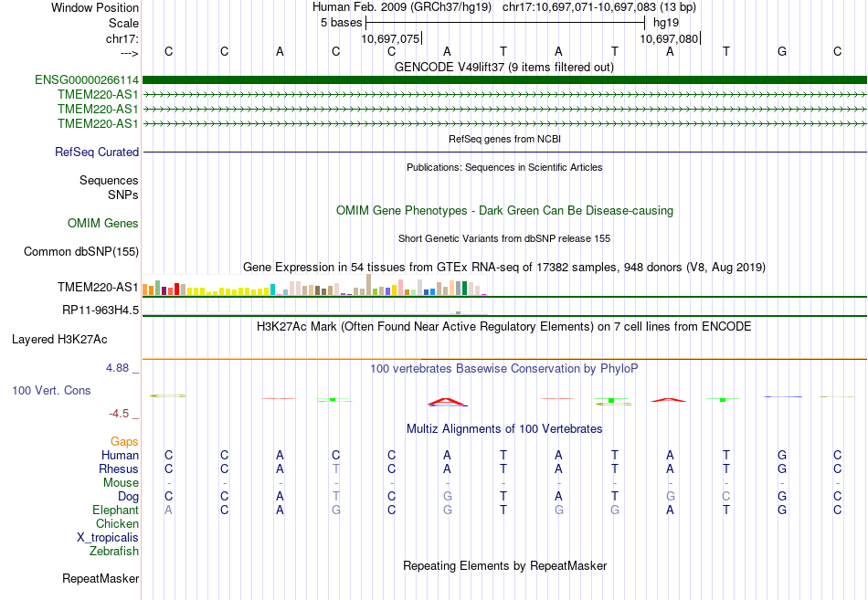Click the OMIM Gene Phenotypes track title
The image size is (868, 600).
504,210
